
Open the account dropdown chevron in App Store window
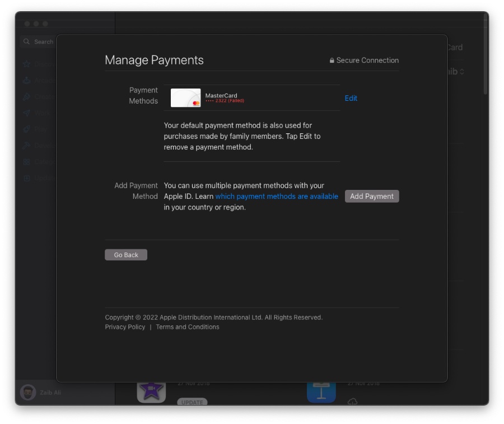click(x=462, y=71)
